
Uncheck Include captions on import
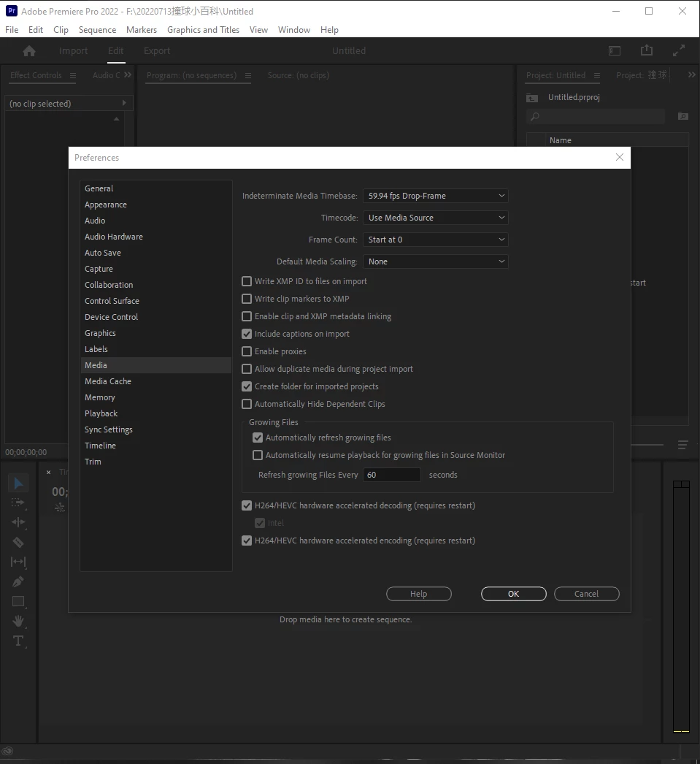click(x=247, y=334)
